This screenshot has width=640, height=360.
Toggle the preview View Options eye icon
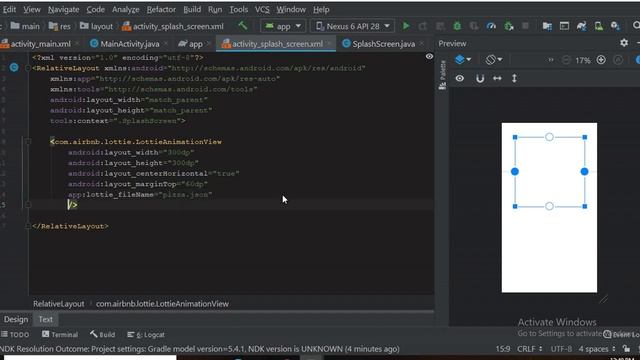(460, 78)
